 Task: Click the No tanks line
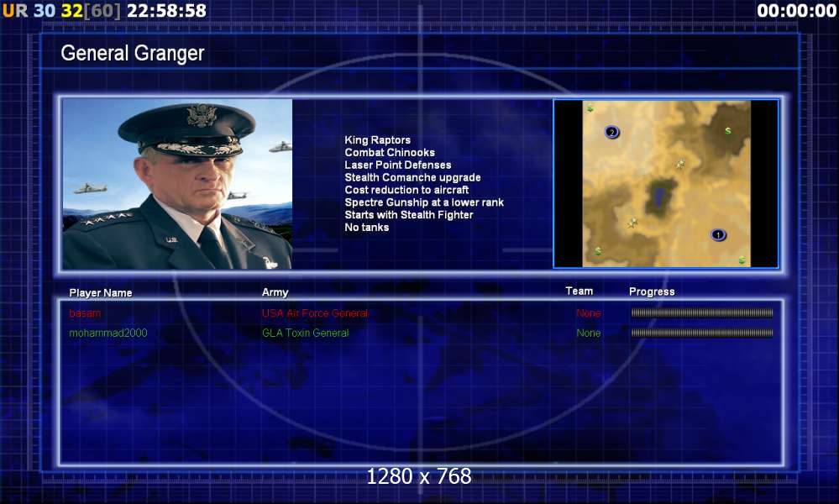(x=366, y=228)
